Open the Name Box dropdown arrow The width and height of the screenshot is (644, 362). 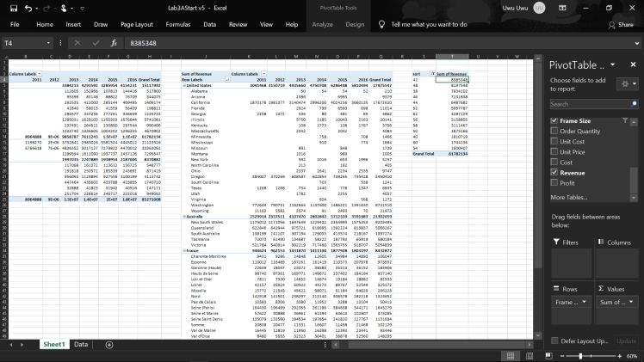point(46,42)
